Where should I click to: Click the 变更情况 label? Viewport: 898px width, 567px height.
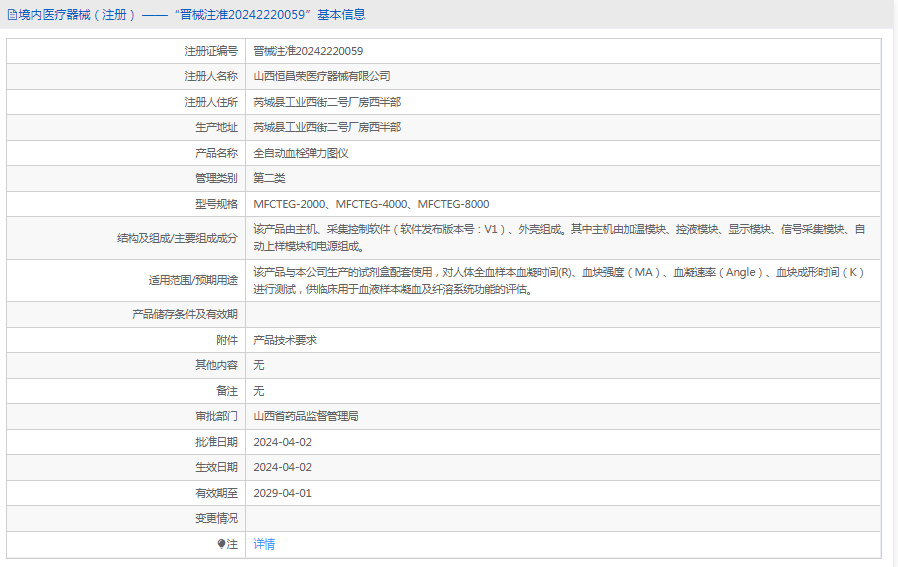(216, 518)
